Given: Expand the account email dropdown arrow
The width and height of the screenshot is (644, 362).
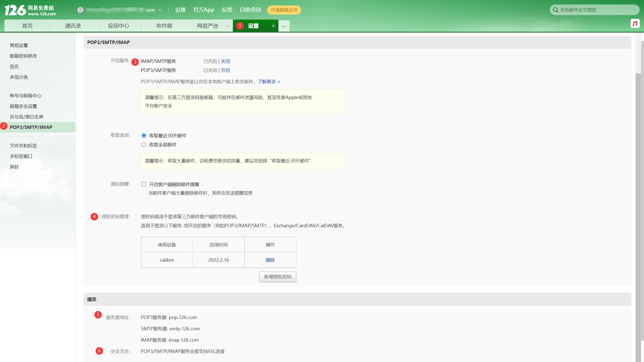Looking at the screenshot, I should tap(160, 10).
